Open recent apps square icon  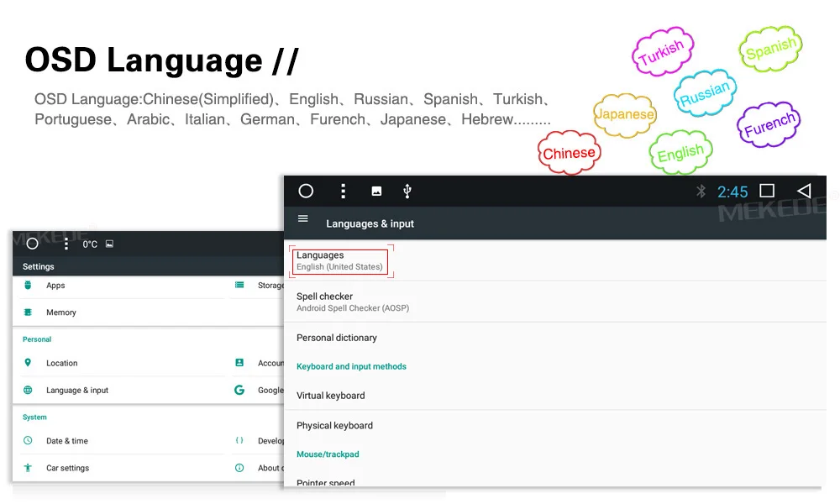pyautogui.click(x=767, y=191)
